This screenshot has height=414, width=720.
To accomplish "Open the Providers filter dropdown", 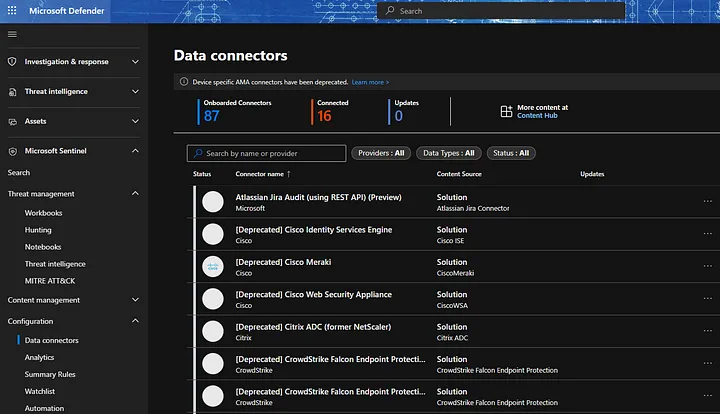I will point(381,153).
